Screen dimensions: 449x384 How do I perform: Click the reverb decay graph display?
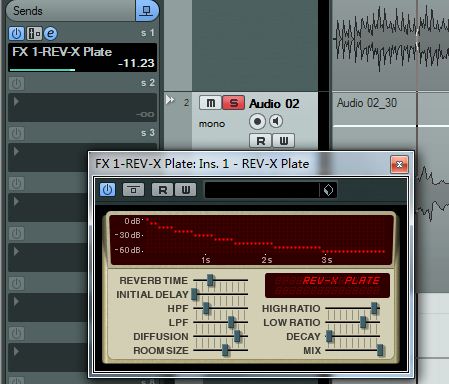251,240
